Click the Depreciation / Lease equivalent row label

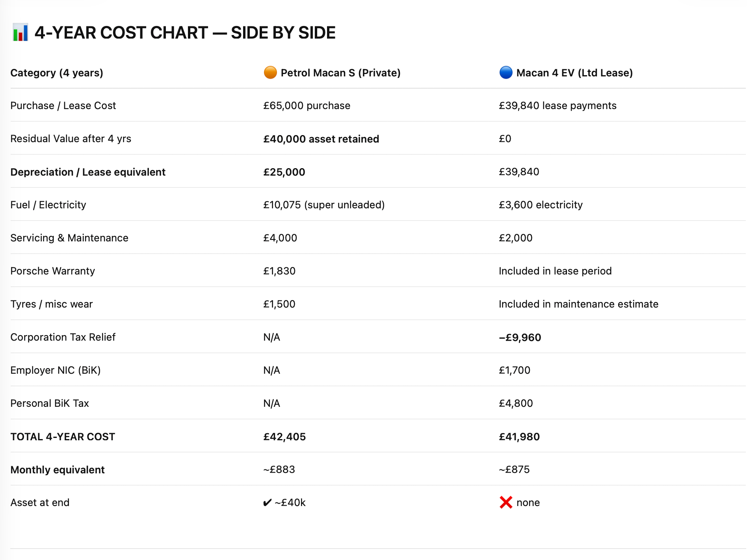88,172
